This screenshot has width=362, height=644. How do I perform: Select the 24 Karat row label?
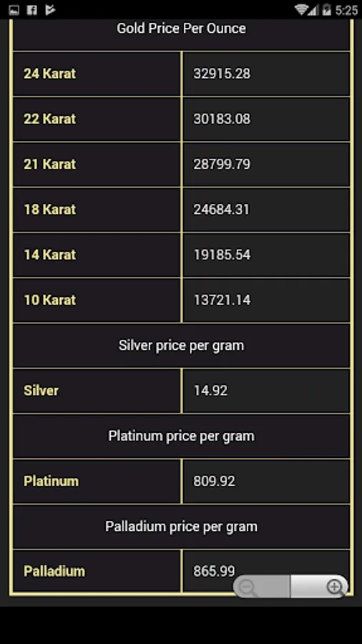click(49, 74)
